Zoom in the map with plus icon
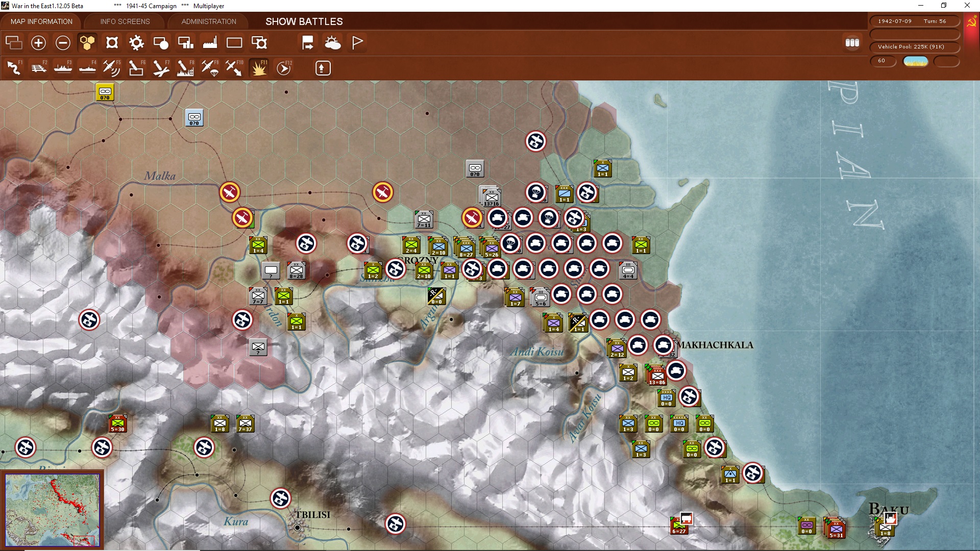 coord(38,43)
